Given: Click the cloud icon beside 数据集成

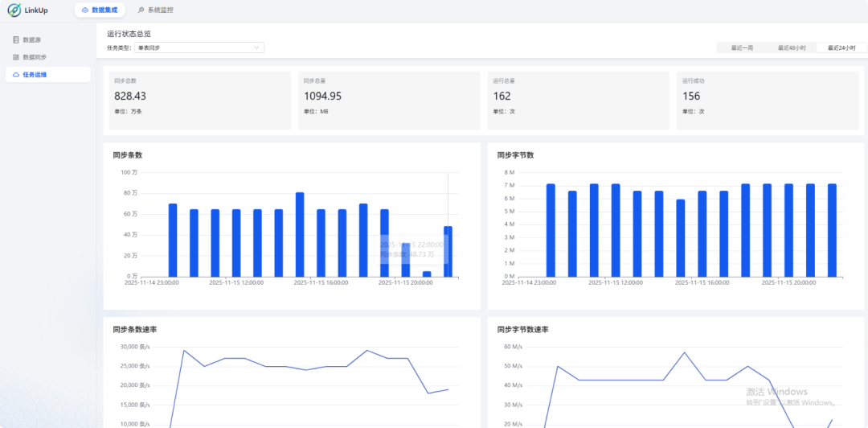Looking at the screenshot, I should click(84, 10).
